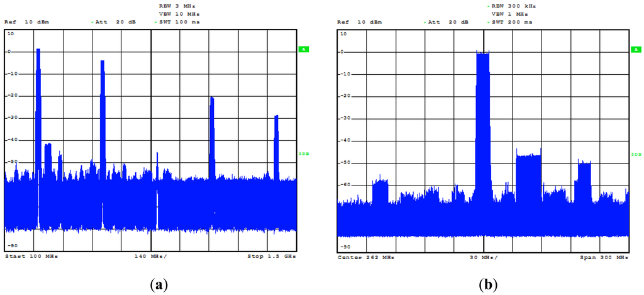Click the 140 MHz/ division label
644x295 pixels.
(x=151, y=257)
